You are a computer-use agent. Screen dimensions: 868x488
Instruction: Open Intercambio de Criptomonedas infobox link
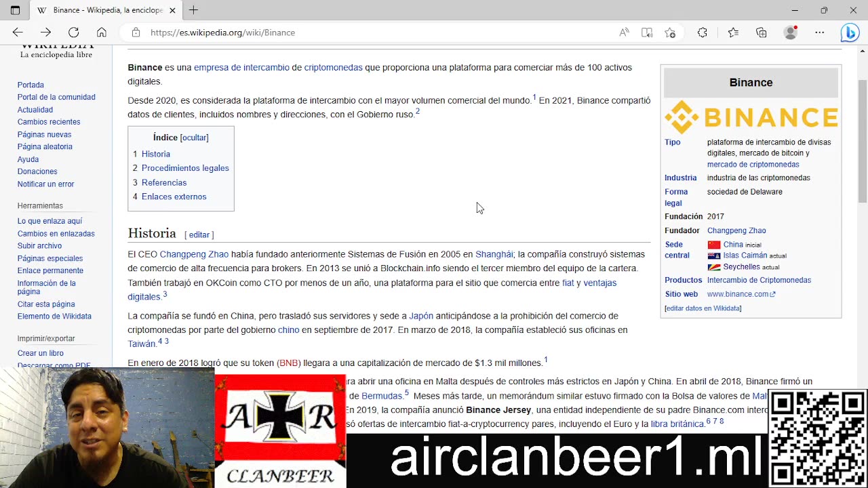pyautogui.click(x=759, y=280)
